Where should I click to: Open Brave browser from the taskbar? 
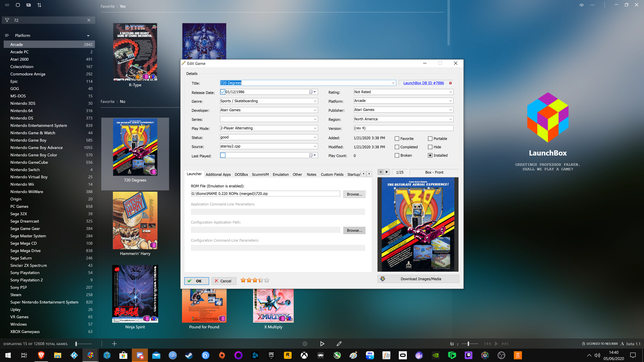[x=41, y=355]
